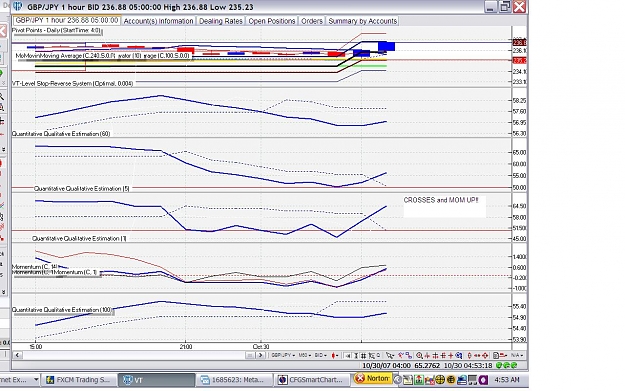Click the 10/30/07 04:00 status bar entry
Viewport: 625px width, 391px height.
pos(387,365)
